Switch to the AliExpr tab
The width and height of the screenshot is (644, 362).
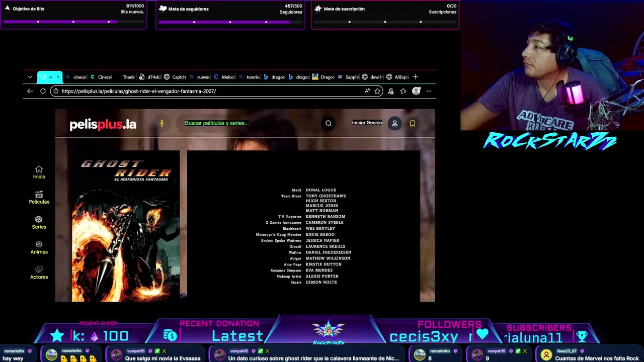click(x=397, y=77)
